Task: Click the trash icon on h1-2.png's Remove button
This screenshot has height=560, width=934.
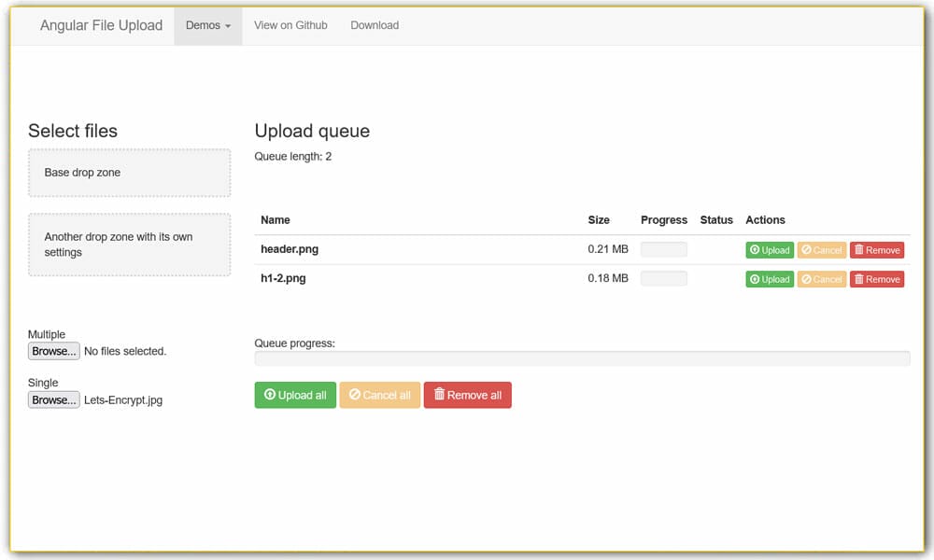Action: coord(858,278)
